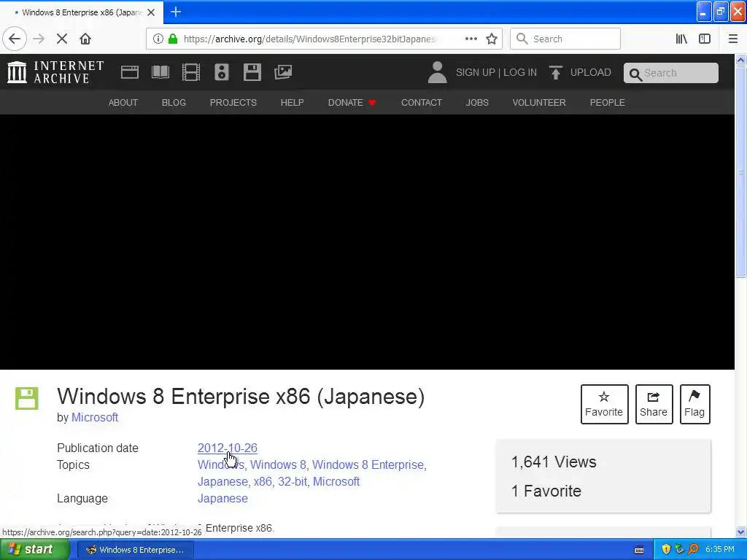Open the Software floppy disk icon
This screenshot has height=560, width=747.
click(x=252, y=72)
